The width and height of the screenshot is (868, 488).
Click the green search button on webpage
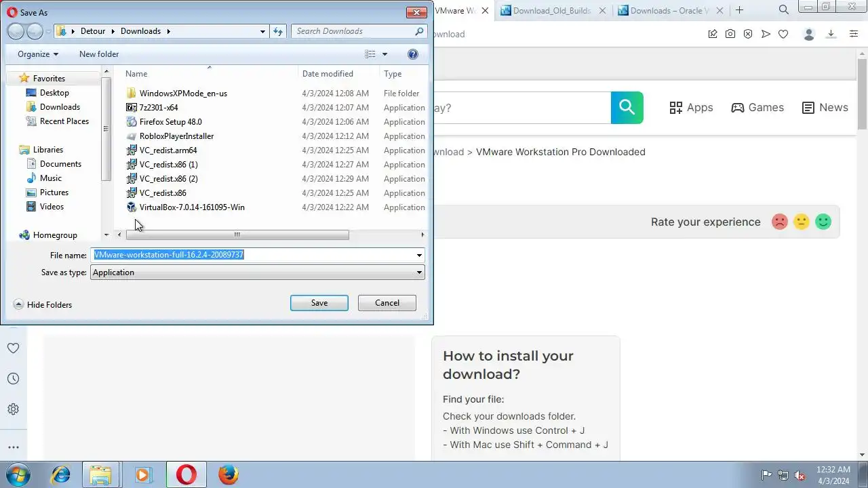pos(627,108)
